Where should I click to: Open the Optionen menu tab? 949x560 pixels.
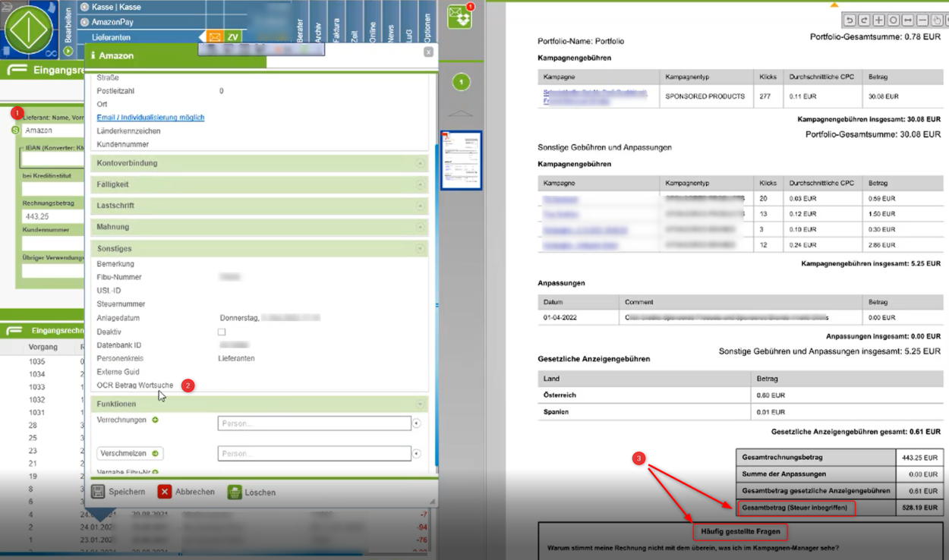click(x=427, y=27)
